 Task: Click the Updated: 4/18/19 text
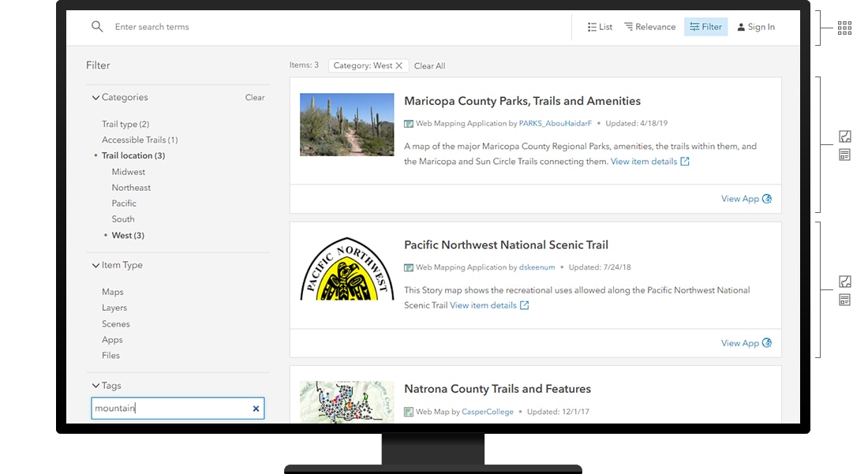pos(637,123)
